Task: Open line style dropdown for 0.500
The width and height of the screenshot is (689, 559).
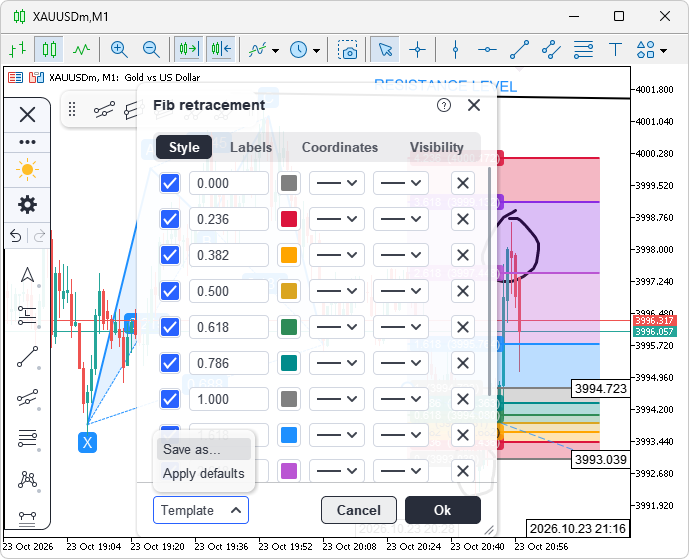Action: pos(337,291)
